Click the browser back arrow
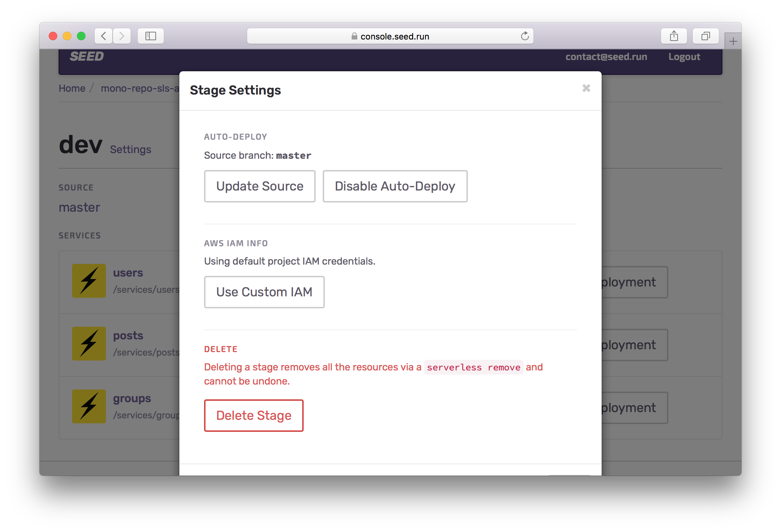 point(103,36)
